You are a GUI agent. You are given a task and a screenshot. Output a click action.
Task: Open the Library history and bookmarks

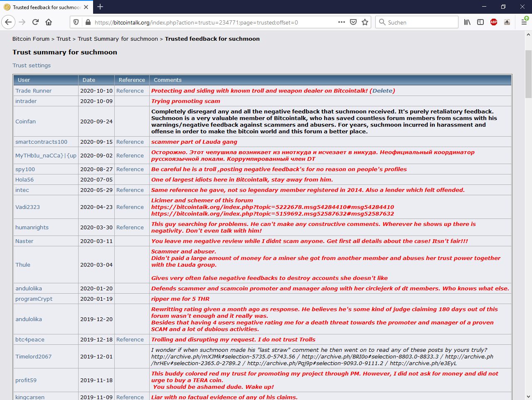(467, 22)
